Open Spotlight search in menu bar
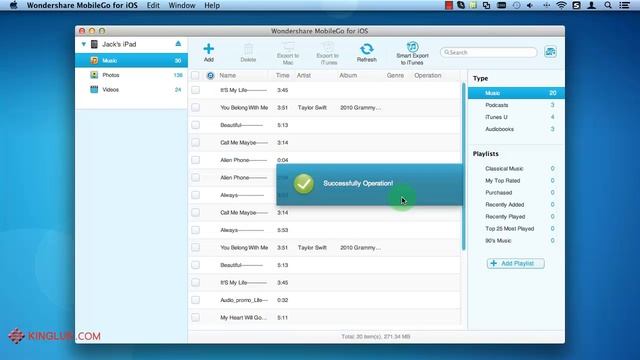The height and width of the screenshot is (360, 640). pyautogui.click(x=608, y=5)
